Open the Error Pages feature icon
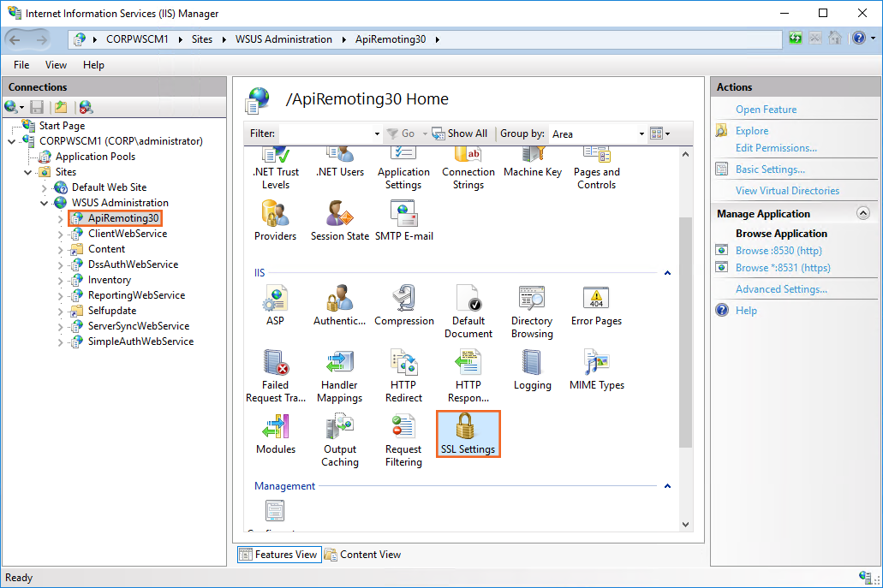883x588 pixels. pos(596,306)
